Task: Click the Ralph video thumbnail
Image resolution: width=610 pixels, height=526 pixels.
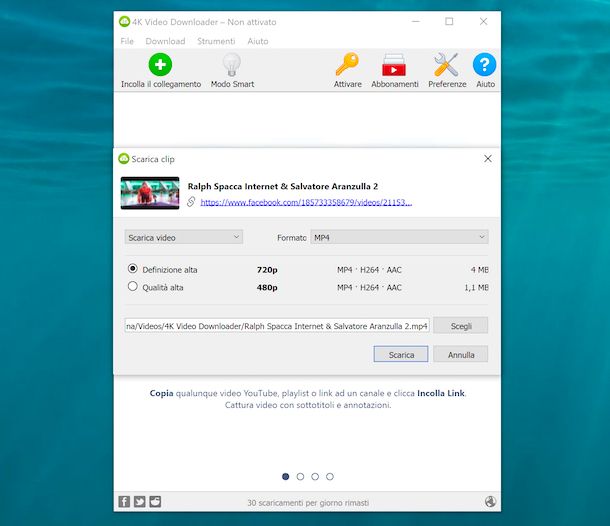Action: click(x=150, y=193)
